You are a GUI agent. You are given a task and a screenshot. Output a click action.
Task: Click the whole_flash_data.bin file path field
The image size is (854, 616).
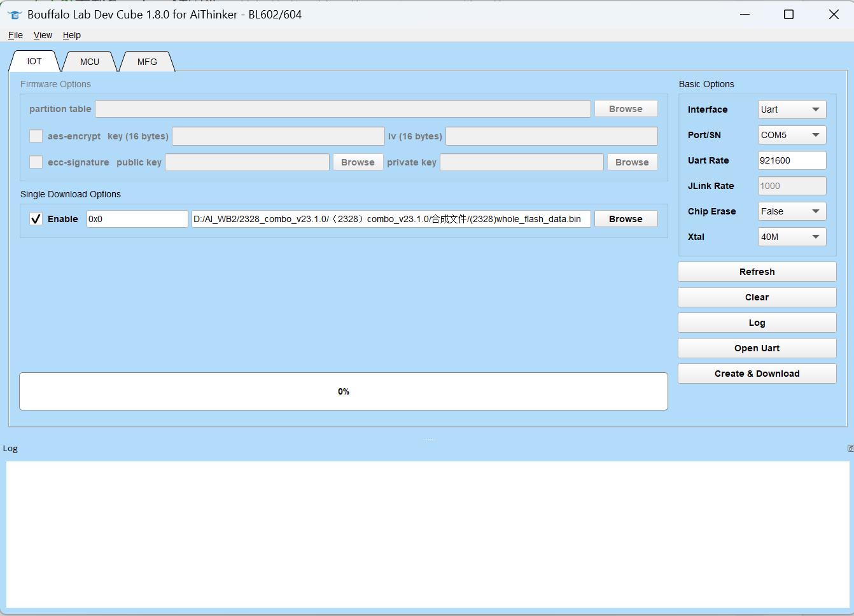(x=391, y=219)
